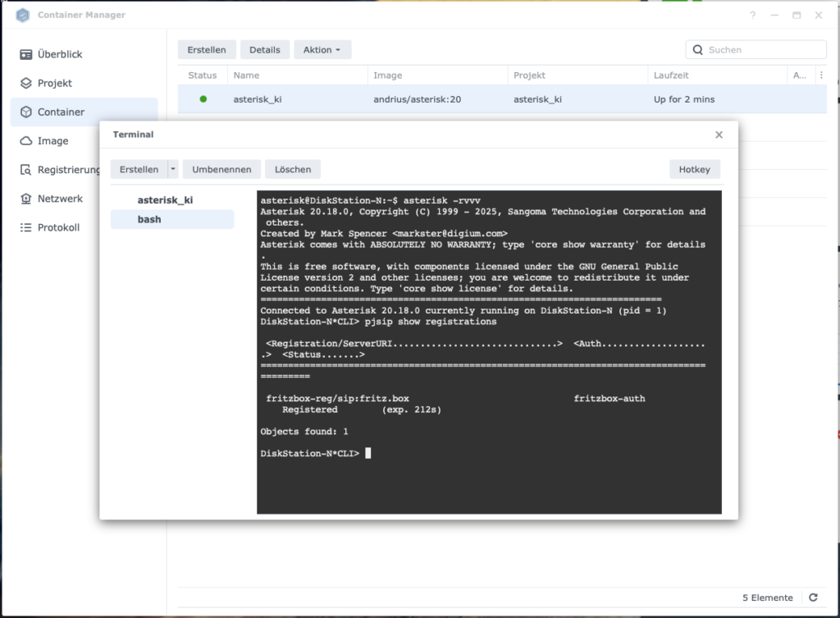Click the Container Manager app icon

pos(23,15)
